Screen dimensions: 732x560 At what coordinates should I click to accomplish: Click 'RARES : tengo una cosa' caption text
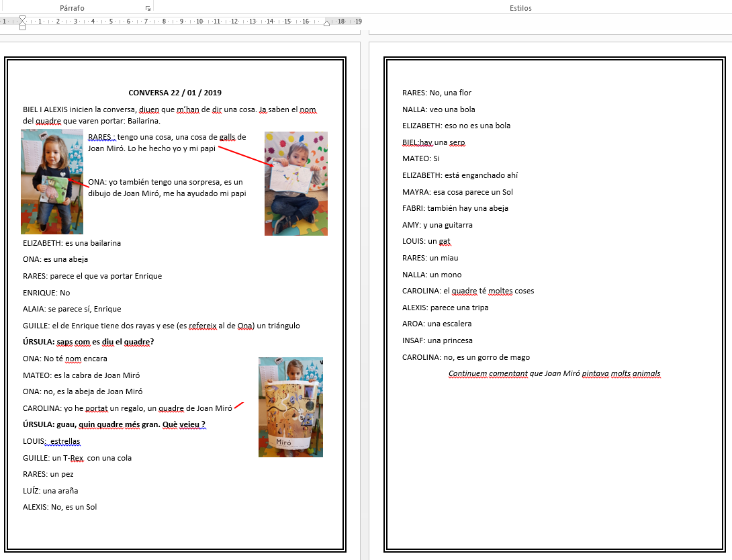coord(167,143)
